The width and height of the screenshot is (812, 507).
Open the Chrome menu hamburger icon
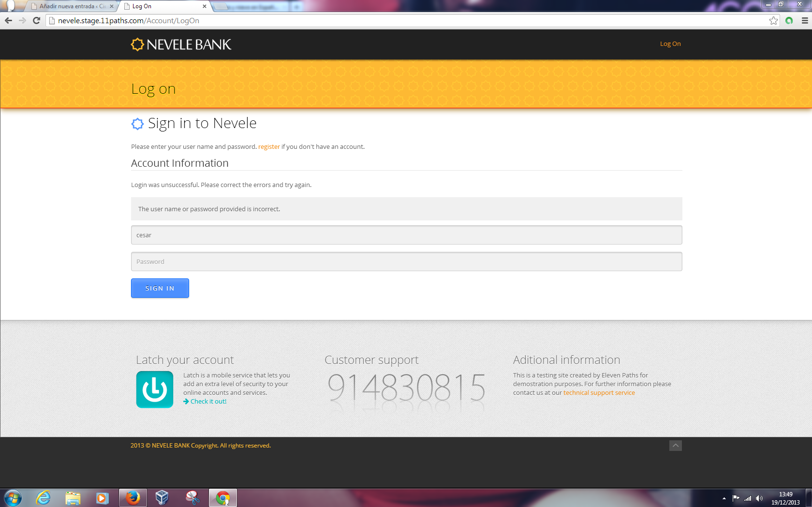[x=805, y=20]
